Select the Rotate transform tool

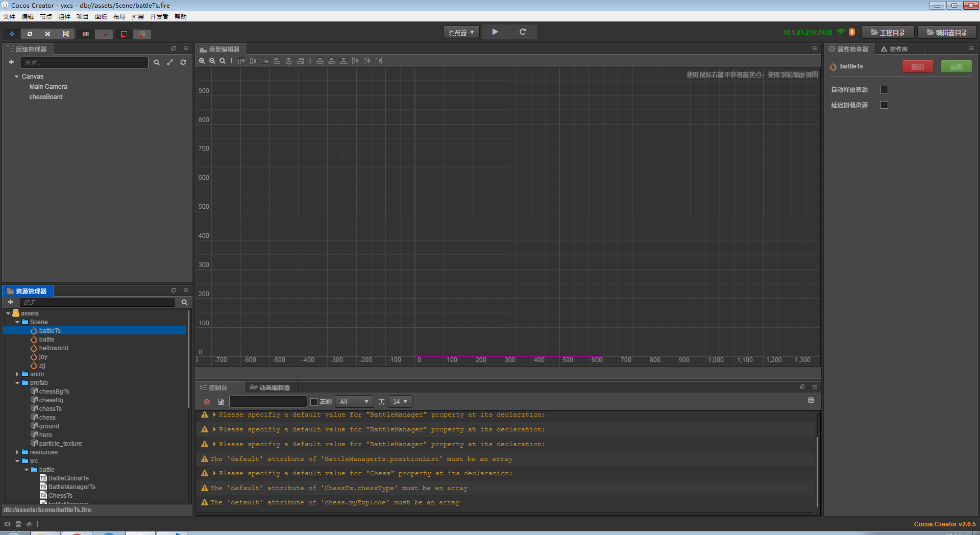[30, 34]
